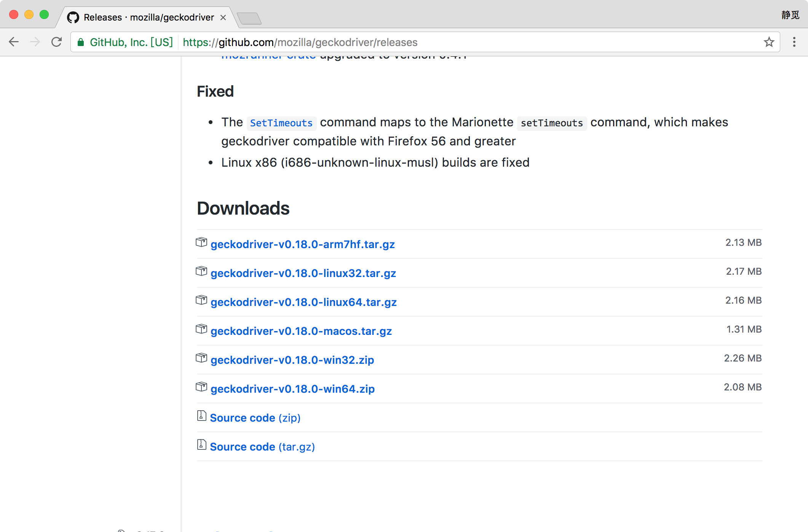Click package icon beside win64 zip
The width and height of the screenshot is (808, 532).
[x=201, y=387]
